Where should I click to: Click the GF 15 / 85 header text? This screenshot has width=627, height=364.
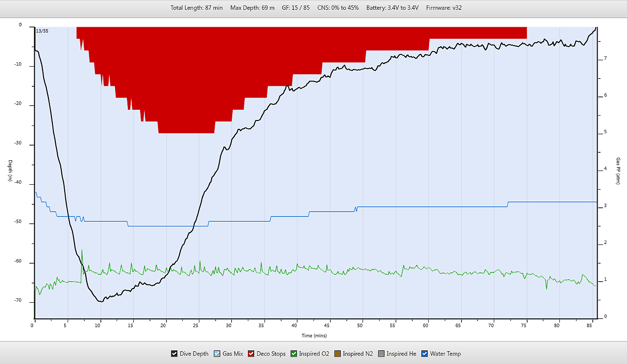[x=295, y=8]
